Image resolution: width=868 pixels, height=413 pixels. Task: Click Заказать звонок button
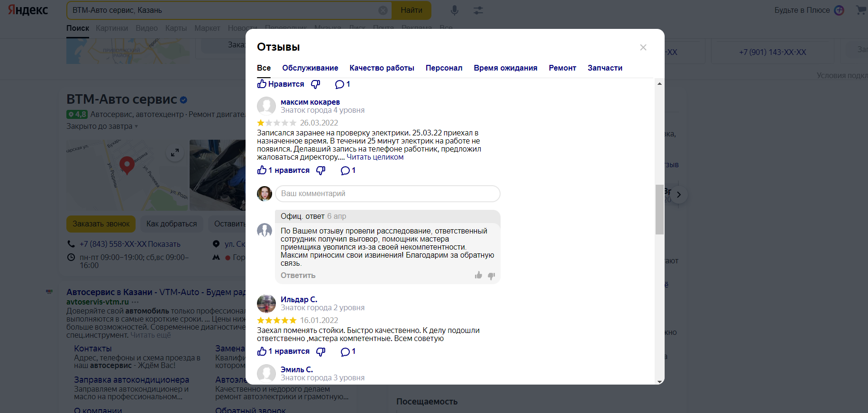click(101, 224)
